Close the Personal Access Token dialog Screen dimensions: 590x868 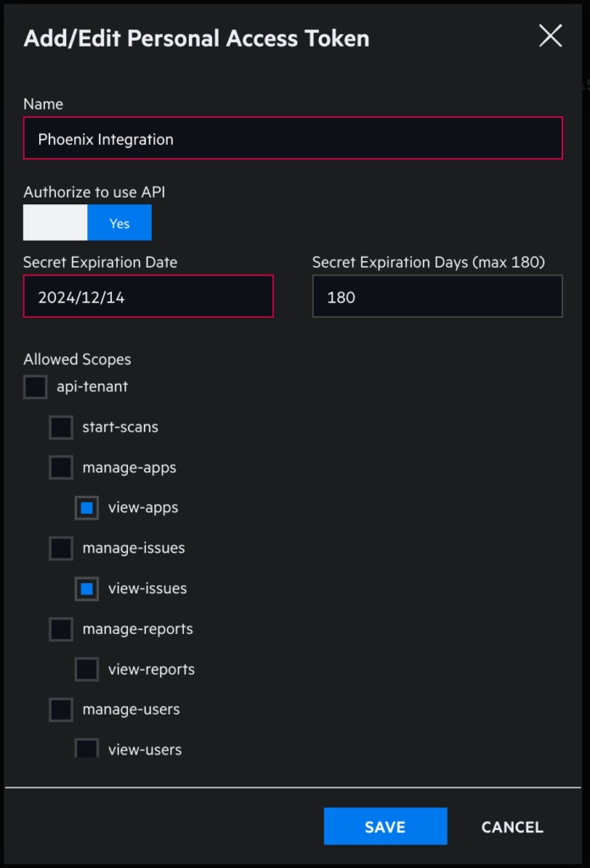[x=550, y=36]
